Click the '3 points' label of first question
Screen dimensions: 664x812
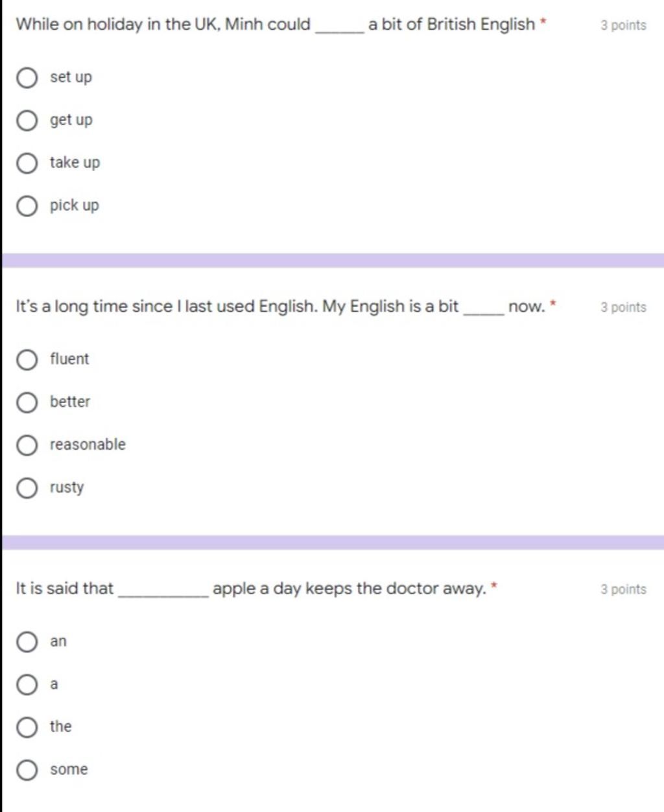(623, 25)
